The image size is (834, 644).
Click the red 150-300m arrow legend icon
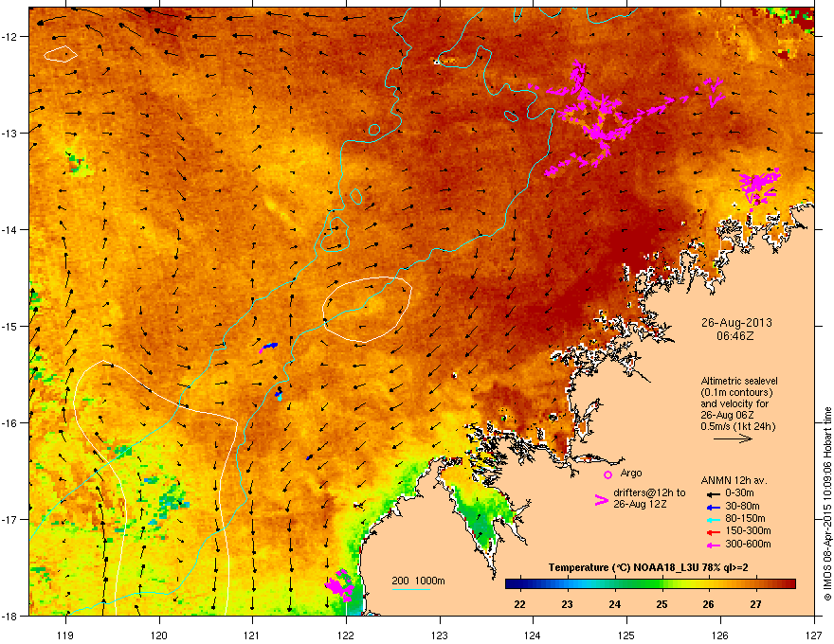[712, 531]
